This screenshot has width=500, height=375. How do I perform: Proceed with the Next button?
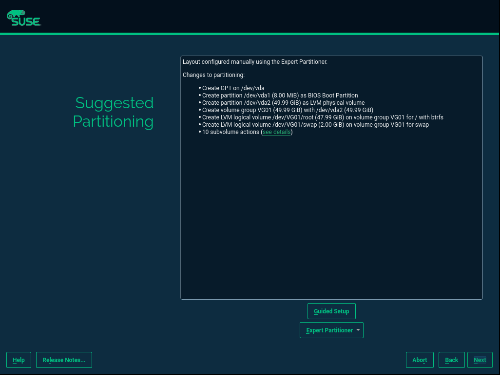tap(480, 360)
